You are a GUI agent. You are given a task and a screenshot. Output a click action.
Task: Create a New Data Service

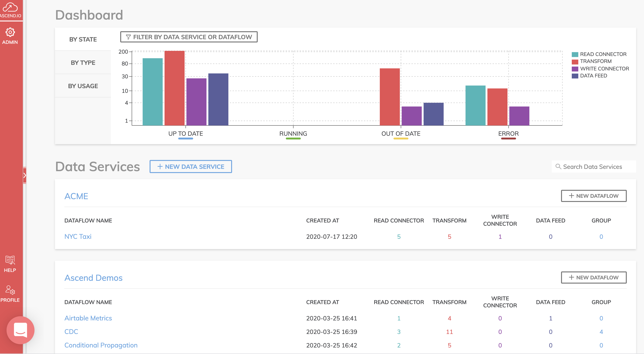191,167
